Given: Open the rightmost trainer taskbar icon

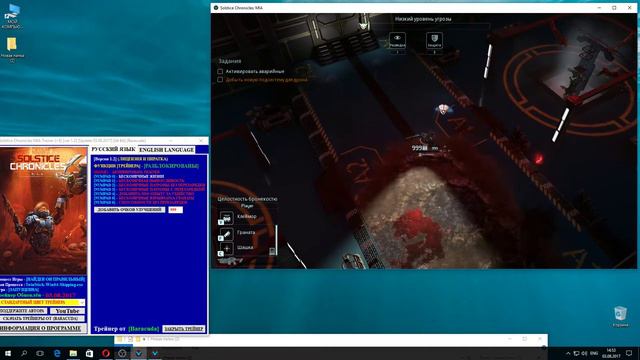Looking at the screenshot, I should coord(155,353).
